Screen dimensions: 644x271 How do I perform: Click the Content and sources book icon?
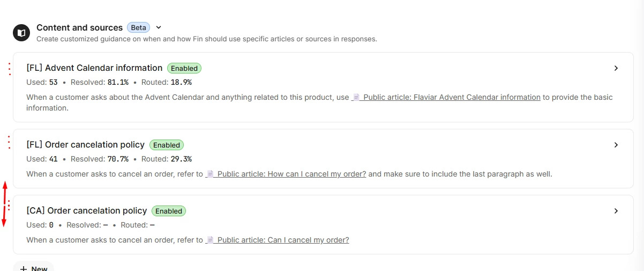point(21,33)
